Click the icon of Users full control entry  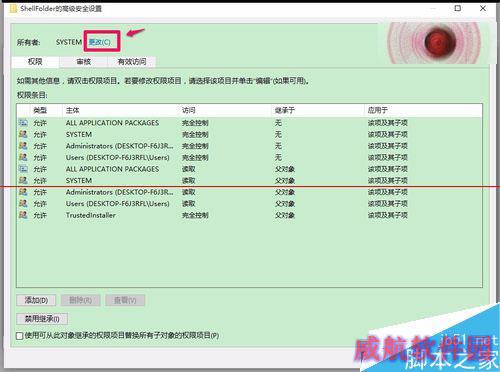(x=23, y=157)
